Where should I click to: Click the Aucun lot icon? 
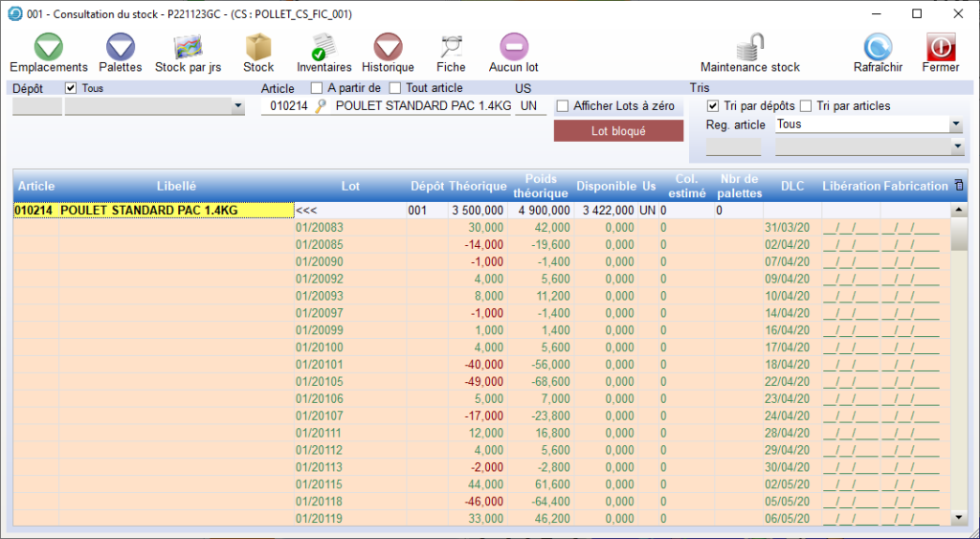[514, 47]
